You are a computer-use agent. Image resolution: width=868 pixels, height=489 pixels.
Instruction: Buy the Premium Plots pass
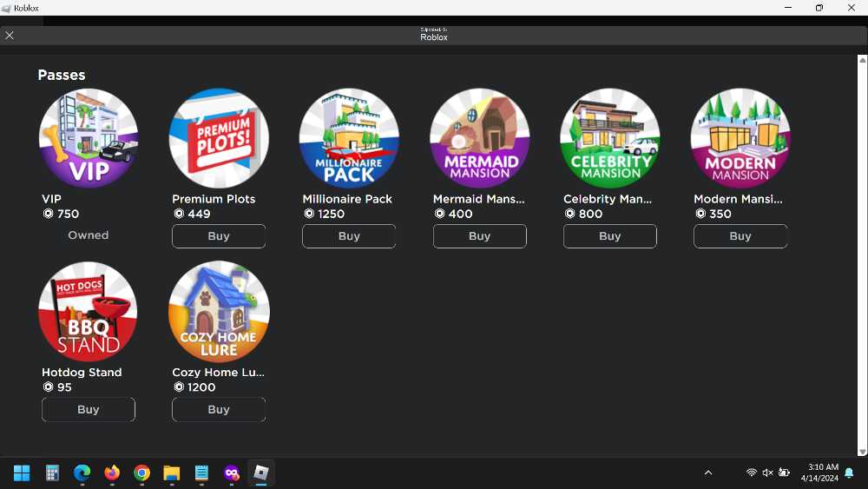(219, 236)
